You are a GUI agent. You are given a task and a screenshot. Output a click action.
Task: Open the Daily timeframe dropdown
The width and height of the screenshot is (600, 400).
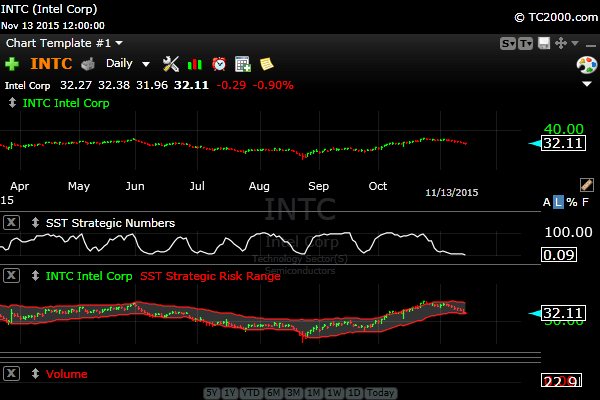(x=128, y=64)
